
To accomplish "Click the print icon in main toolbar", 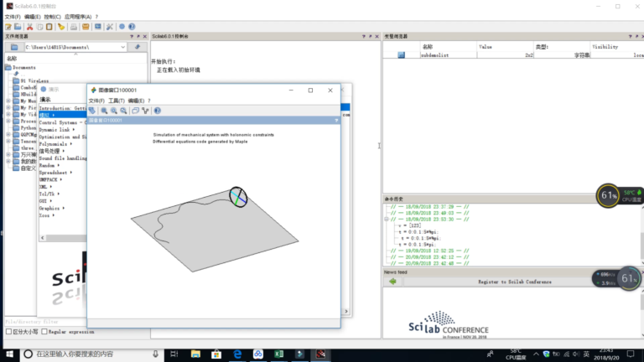I will 74,27.
